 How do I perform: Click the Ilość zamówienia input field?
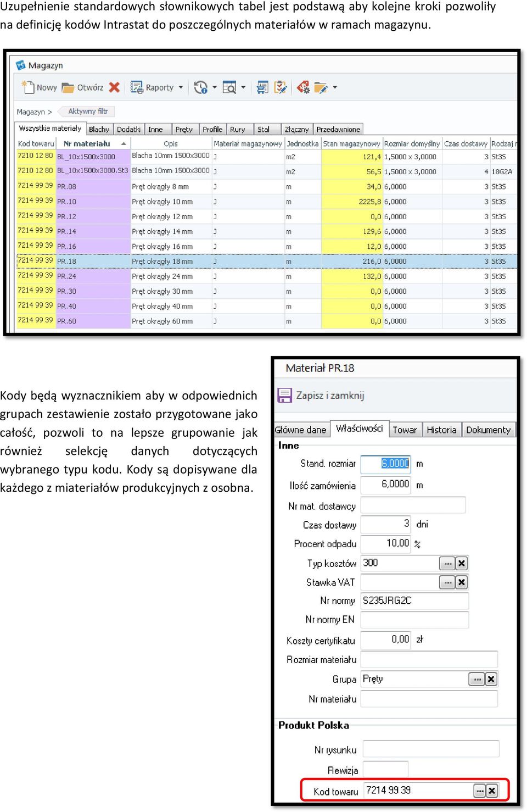[385, 485]
